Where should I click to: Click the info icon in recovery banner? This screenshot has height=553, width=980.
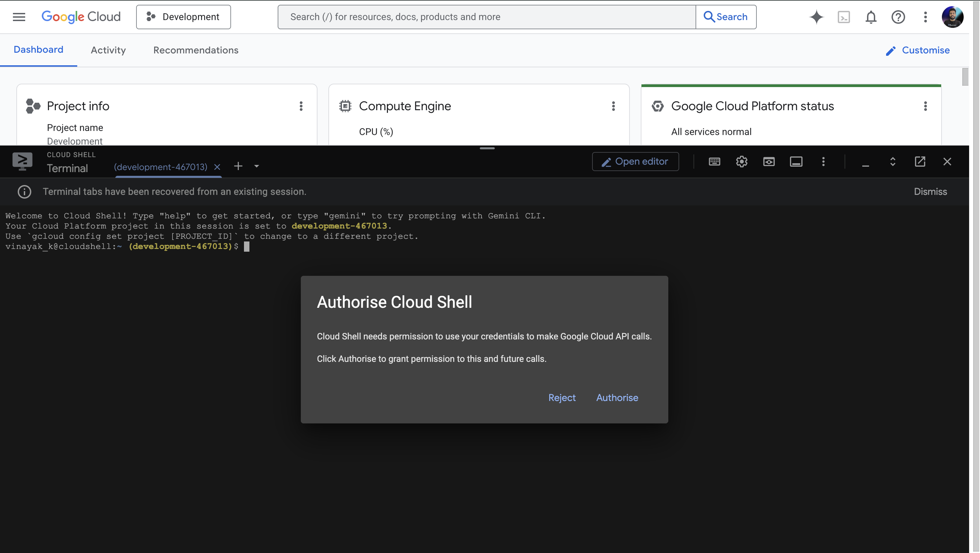tap(24, 192)
